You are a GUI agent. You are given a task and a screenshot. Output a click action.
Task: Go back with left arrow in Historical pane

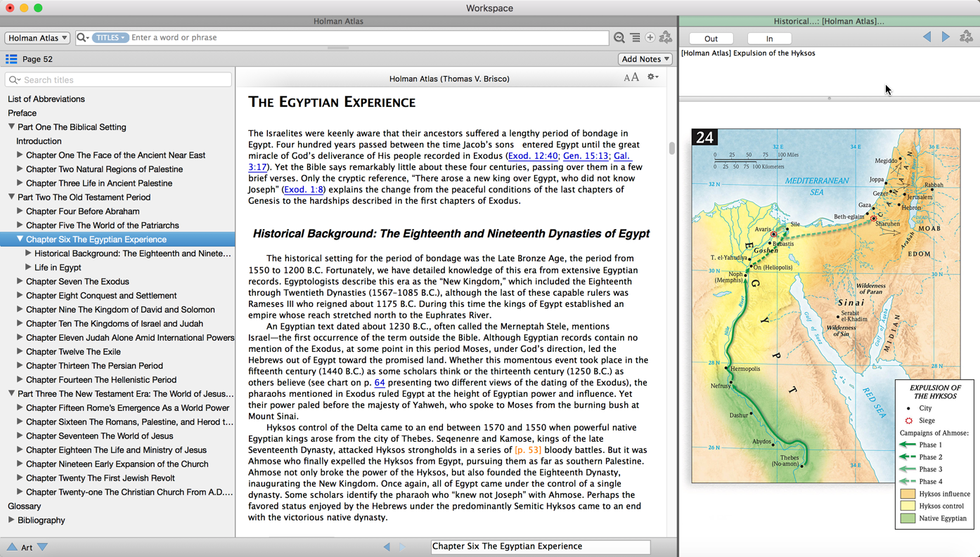click(927, 37)
